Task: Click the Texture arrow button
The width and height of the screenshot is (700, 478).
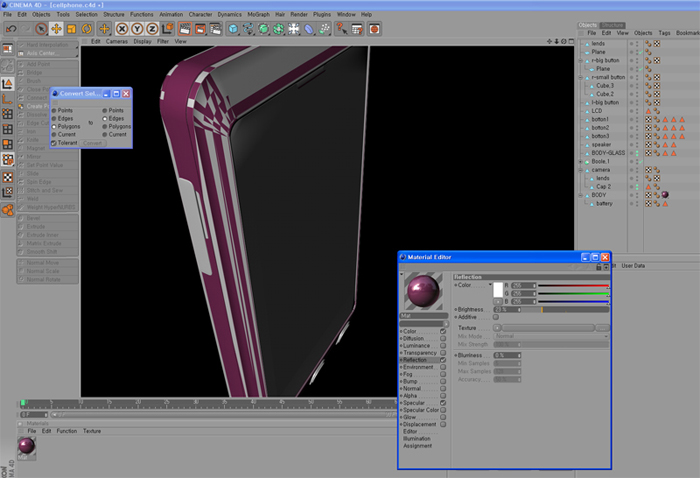Action: pos(497,328)
